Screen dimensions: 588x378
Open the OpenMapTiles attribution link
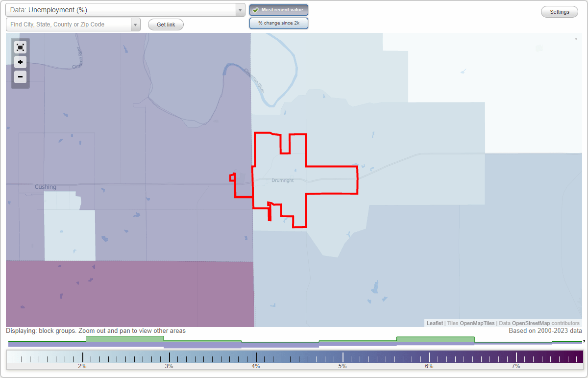(476, 323)
